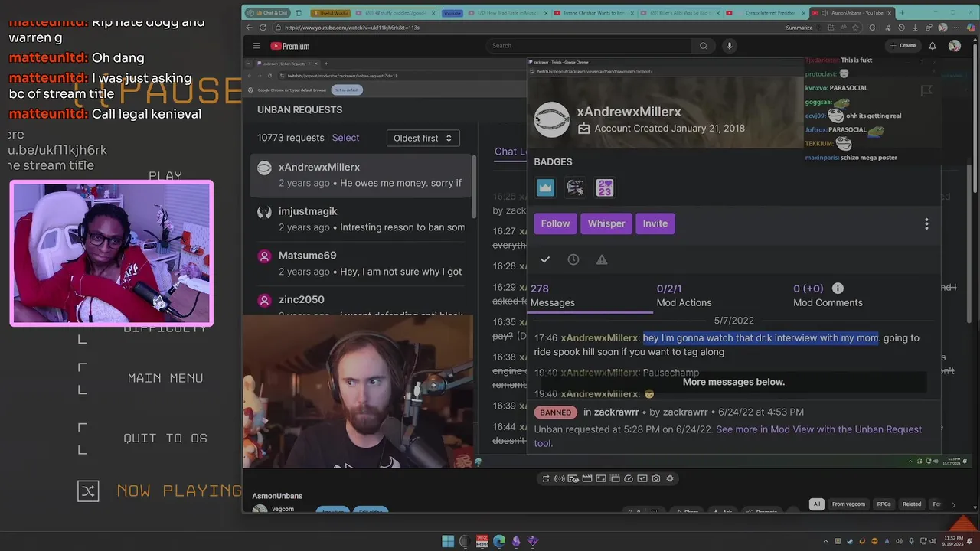Click the browser back arrow
Screen dimensions: 980x551
[x=250, y=28]
